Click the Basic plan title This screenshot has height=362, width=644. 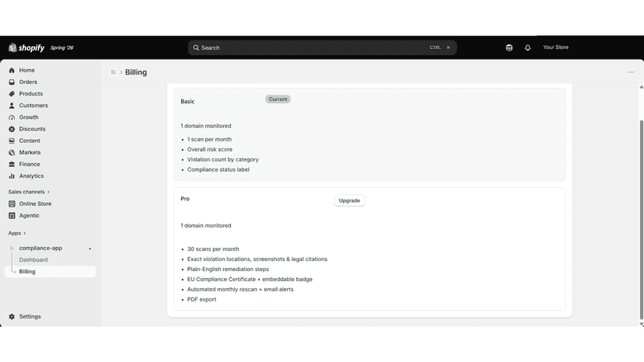coord(187,102)
